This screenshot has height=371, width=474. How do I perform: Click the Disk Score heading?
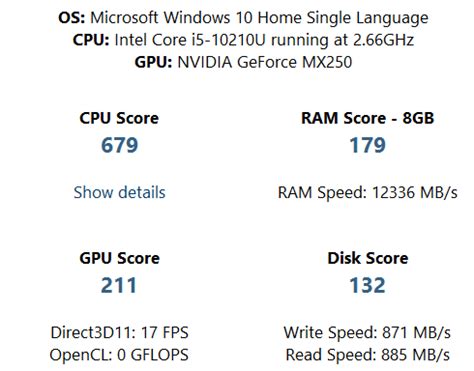tap(368, 258)
